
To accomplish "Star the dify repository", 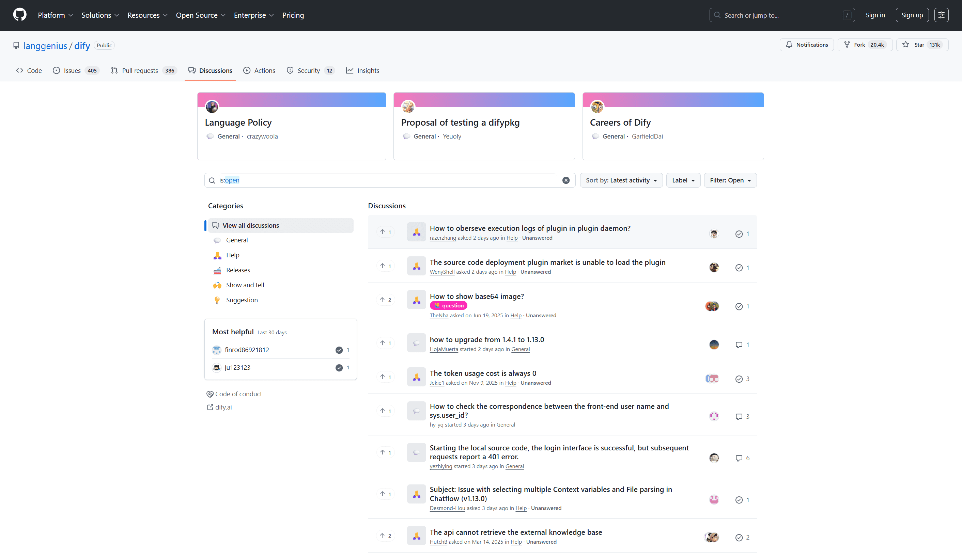I will [x=922, y=45].
